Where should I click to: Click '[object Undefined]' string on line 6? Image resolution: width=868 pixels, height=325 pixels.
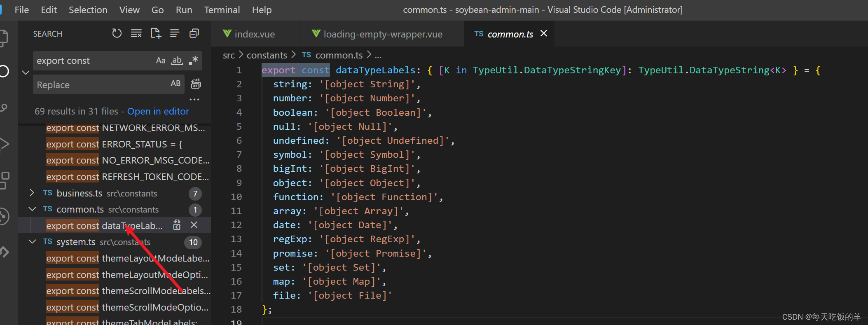393,140
